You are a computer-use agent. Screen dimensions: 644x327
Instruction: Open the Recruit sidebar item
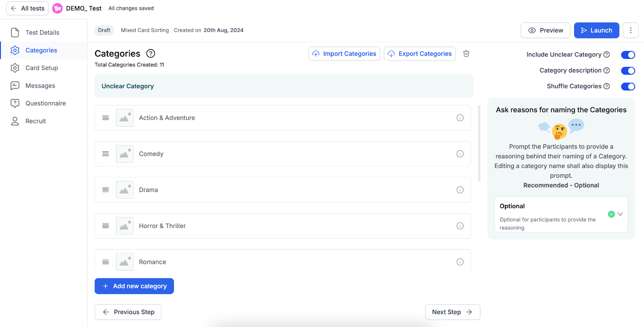[x=35, y=121]
